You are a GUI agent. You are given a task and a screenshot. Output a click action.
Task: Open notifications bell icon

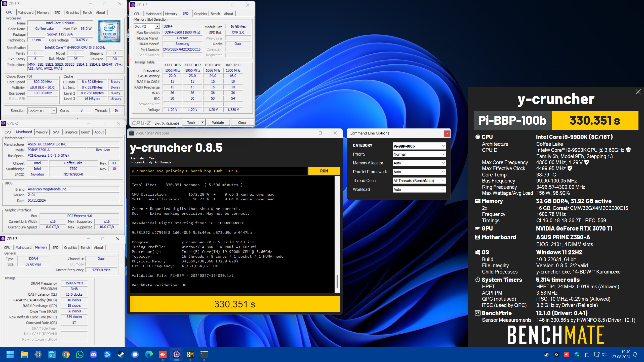pos(635,354)
